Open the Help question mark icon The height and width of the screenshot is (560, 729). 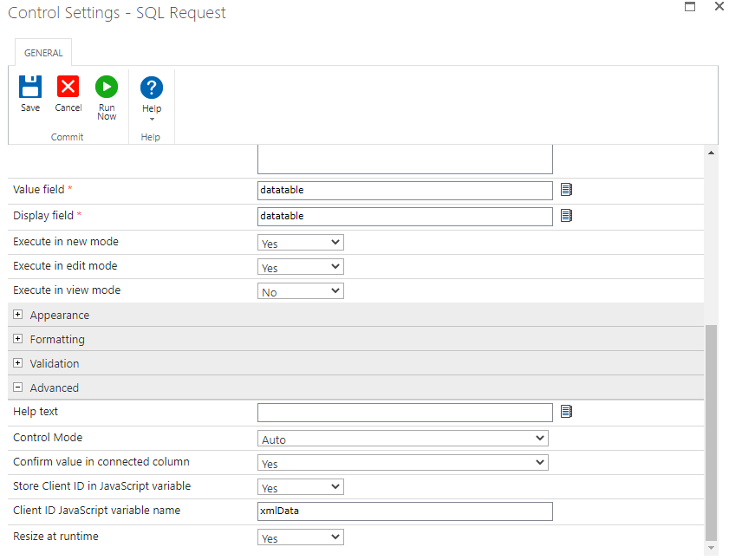[x=152, y=87]
